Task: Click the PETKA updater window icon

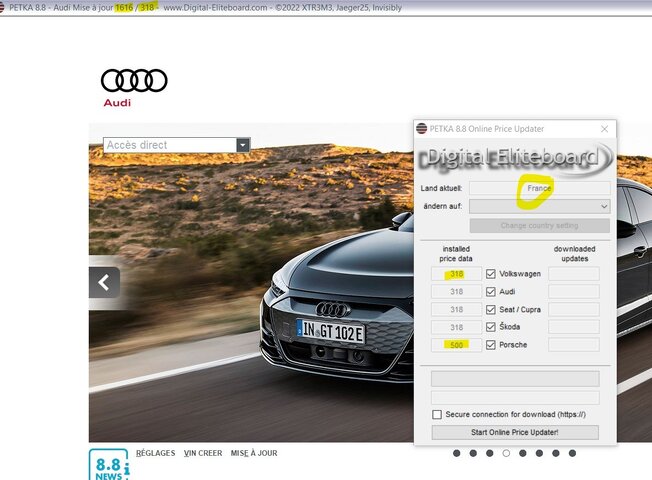Action: coord(421,129)
